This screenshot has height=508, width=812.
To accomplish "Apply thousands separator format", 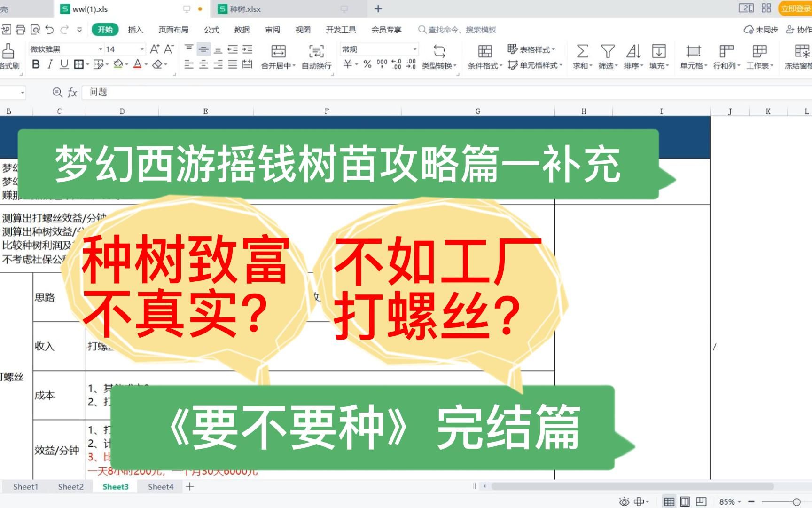I will (x=382, y=64).
